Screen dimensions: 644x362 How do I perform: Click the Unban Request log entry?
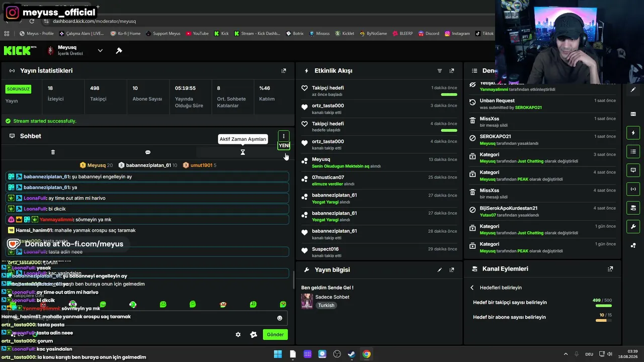(542, 104)
